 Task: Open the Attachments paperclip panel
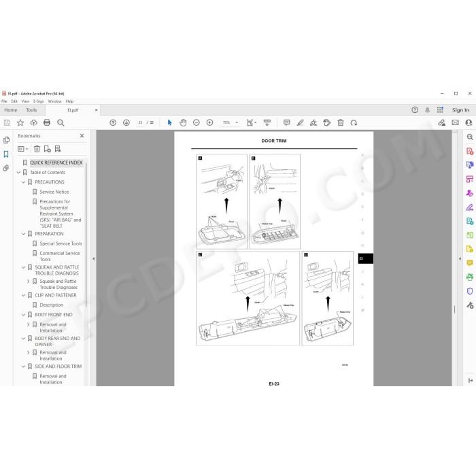(x=6, y=168)
